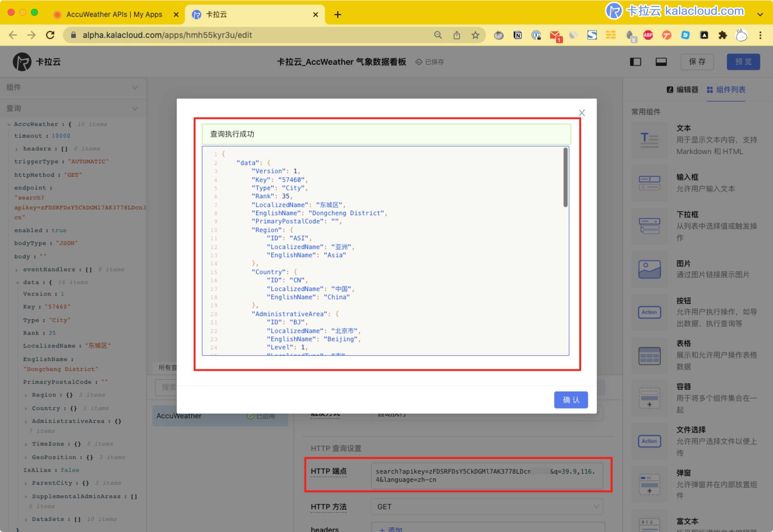This screenshot has width=773, height=532.
Task: Click the 图片 image component icon
Action: click(x=649, y=269)
